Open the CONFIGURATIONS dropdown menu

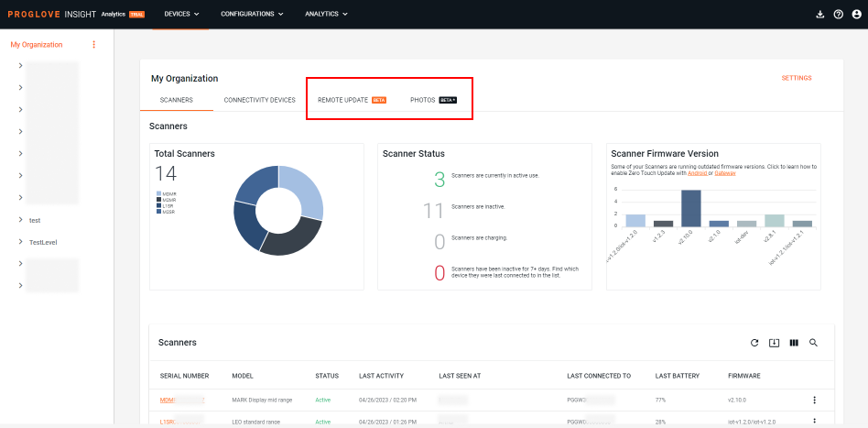[252, 14]
